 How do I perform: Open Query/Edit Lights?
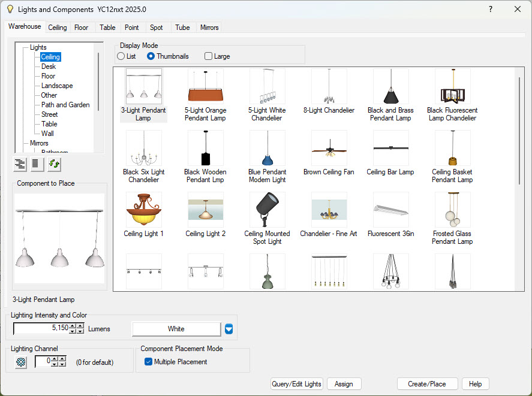click(296, 383)
